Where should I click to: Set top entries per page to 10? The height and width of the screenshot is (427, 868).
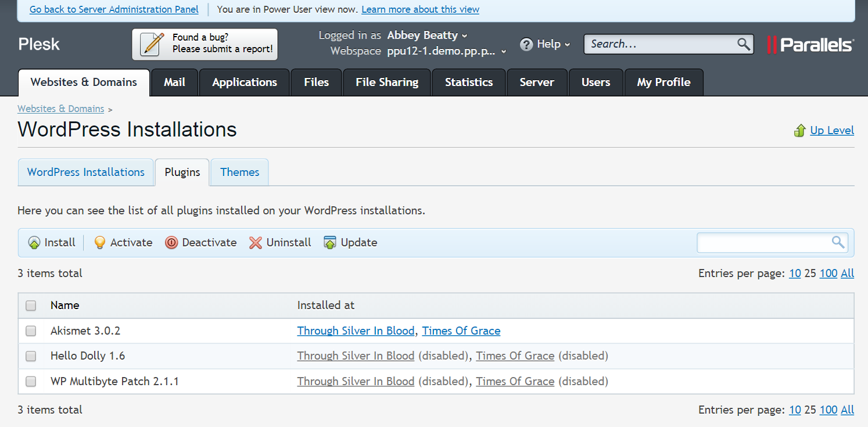[x=795, y=274]
